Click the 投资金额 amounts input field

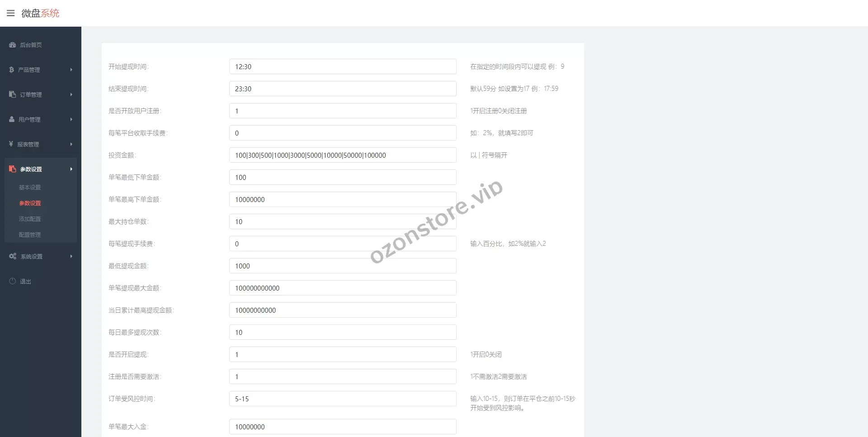342,155
